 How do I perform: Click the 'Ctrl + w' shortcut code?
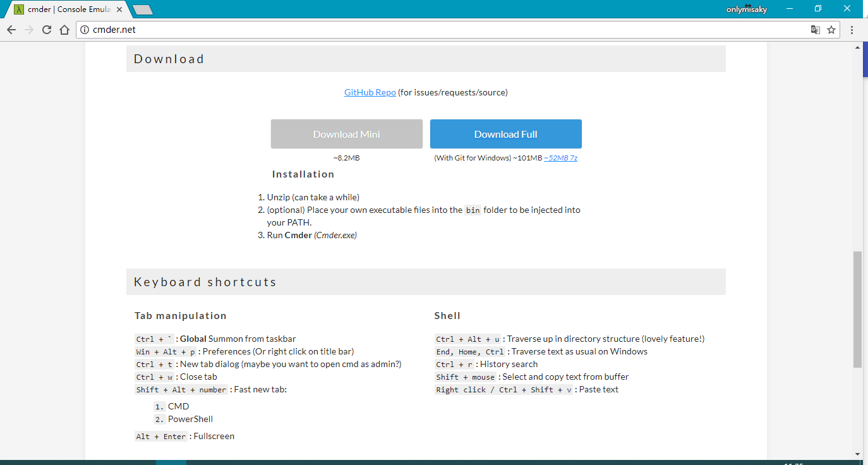coord(154,377)
